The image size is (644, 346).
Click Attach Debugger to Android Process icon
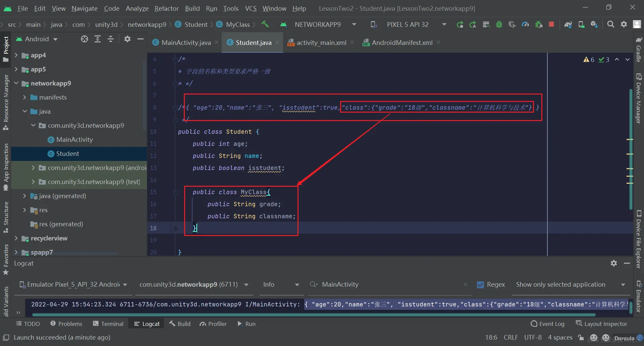[539, 24]
